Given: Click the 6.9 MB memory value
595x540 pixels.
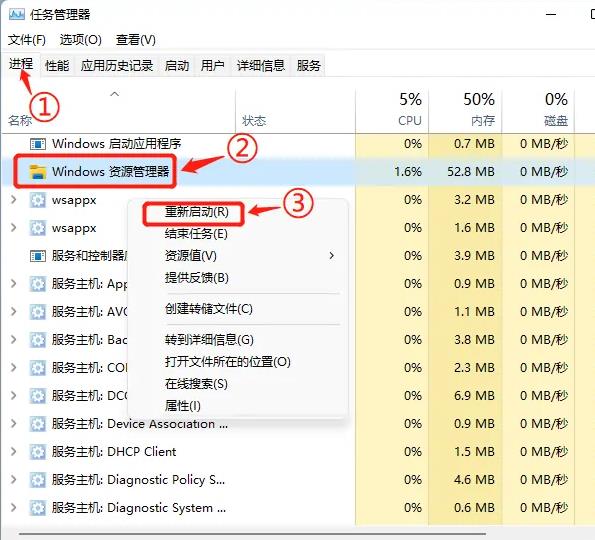Looking at the screenshot, I should [474, 396].
